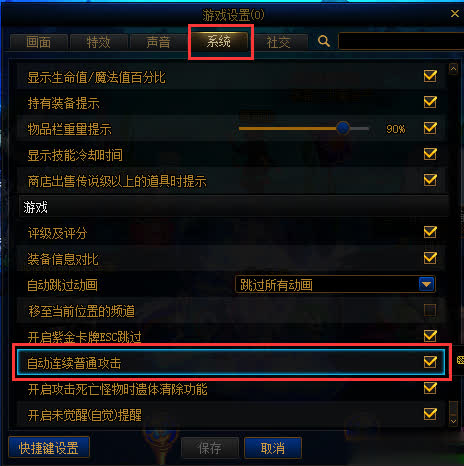This screenshot has width=464, height=466.
Task: Enable 移至当前位置的频道 checkbox
Action: click(430, 310)
